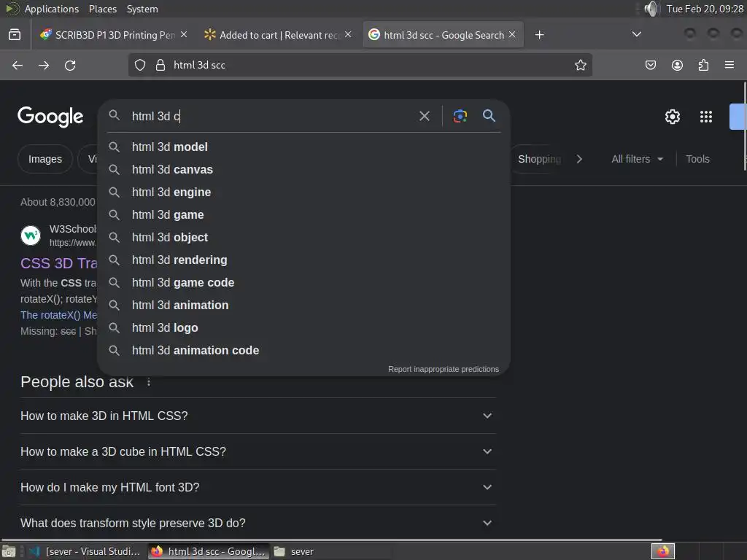Close the SCRIB3D P1 3D Printing Pen tab
Viewport: 747px width, 560px height.
click(x=184, y=35)
